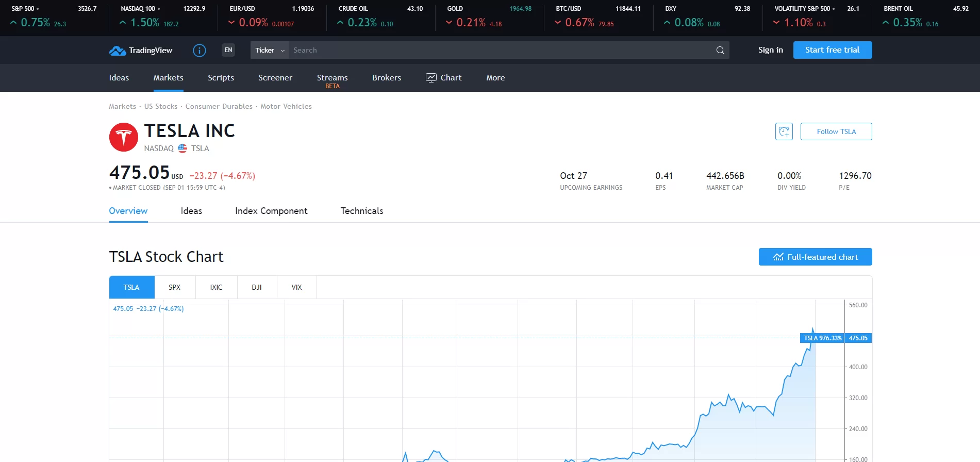The image size is (980, 462).
Task: Click the add alert clock icon
Action: tap(784, 131)
